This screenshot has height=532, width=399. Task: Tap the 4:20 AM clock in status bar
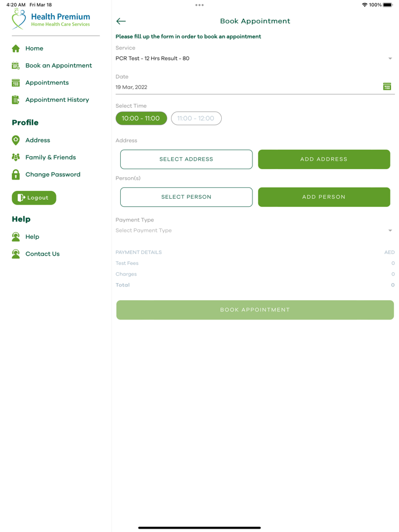coord(15,5)
